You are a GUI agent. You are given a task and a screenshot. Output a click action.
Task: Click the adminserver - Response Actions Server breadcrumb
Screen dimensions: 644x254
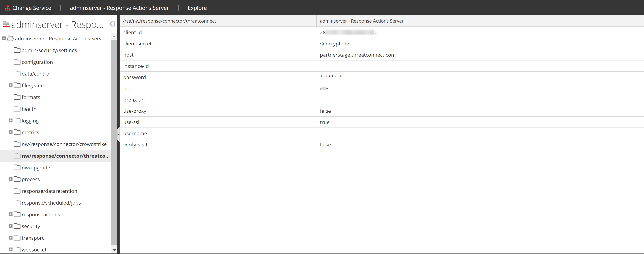click(119, 8)
